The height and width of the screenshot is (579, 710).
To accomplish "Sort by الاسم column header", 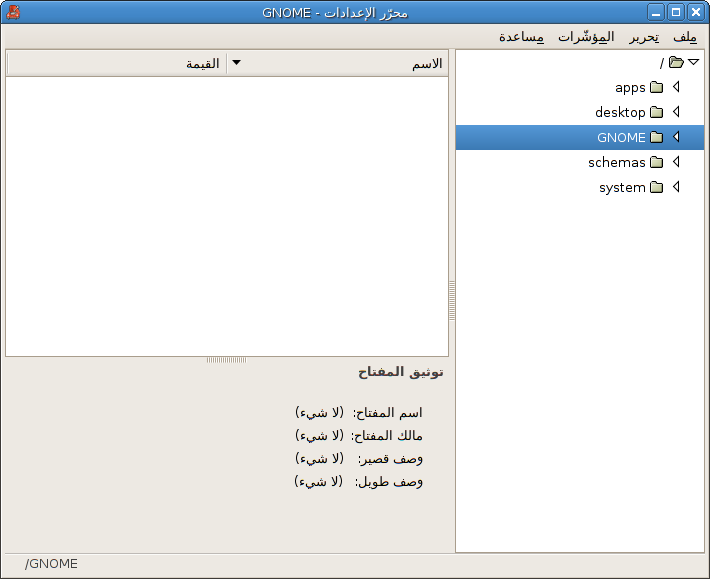I will pyautogui.click(x=340, y=64).
